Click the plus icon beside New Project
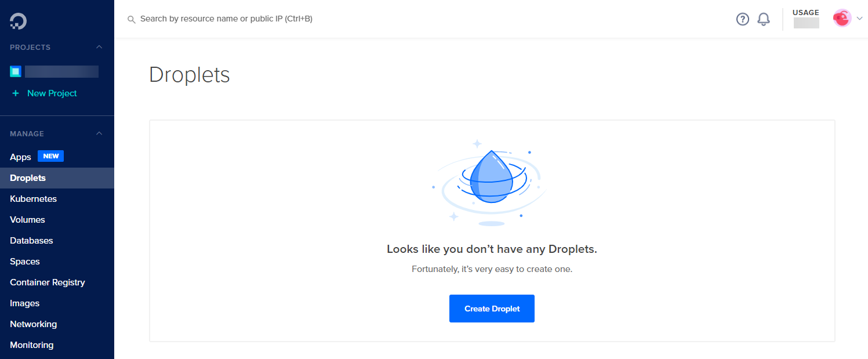The image size is (868, 359). coord(16,93)
